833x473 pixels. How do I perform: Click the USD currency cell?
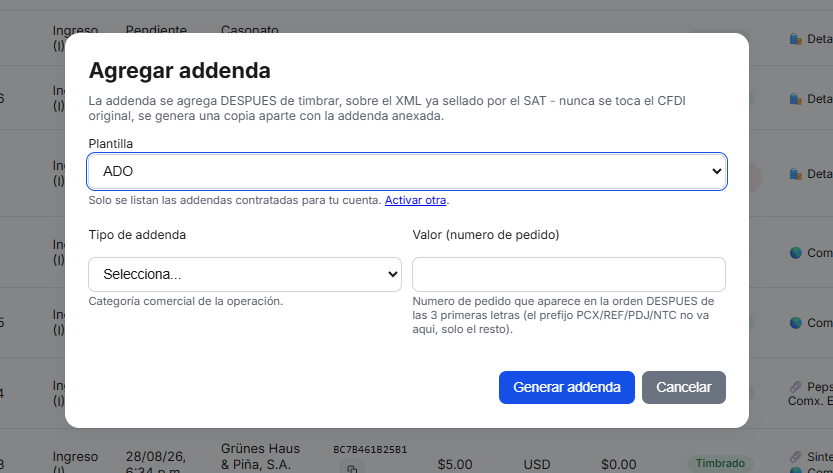point(537,464)
